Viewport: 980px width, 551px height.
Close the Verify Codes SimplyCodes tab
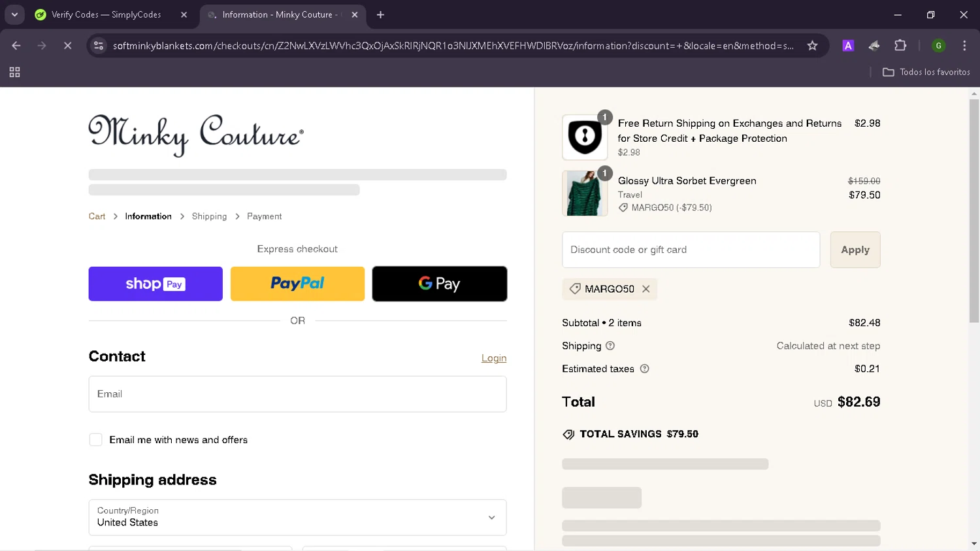click(184, 14)
